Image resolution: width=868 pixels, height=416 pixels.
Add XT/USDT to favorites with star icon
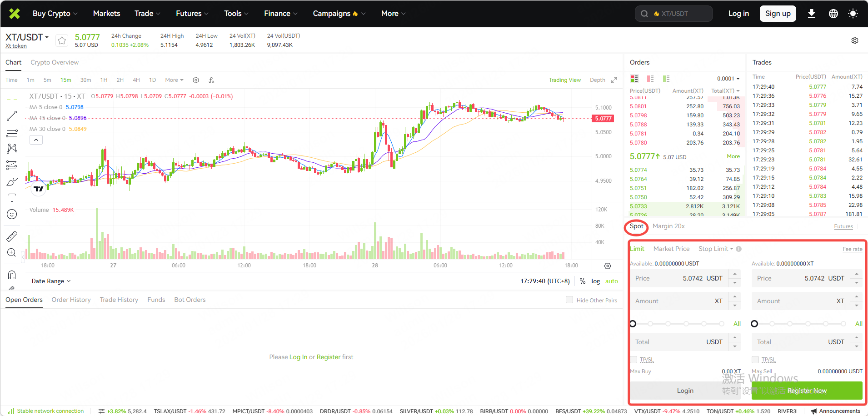click(x=62, y=41)
